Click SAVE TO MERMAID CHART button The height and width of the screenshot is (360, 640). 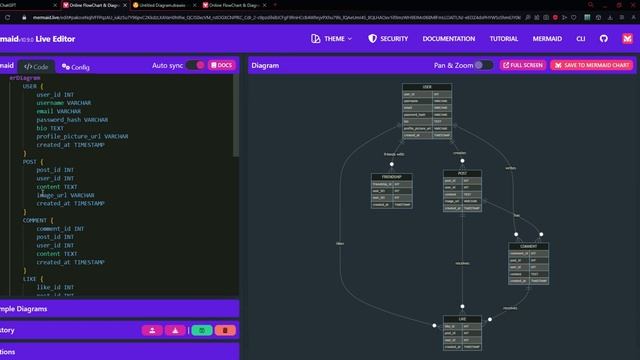point(592,65)
